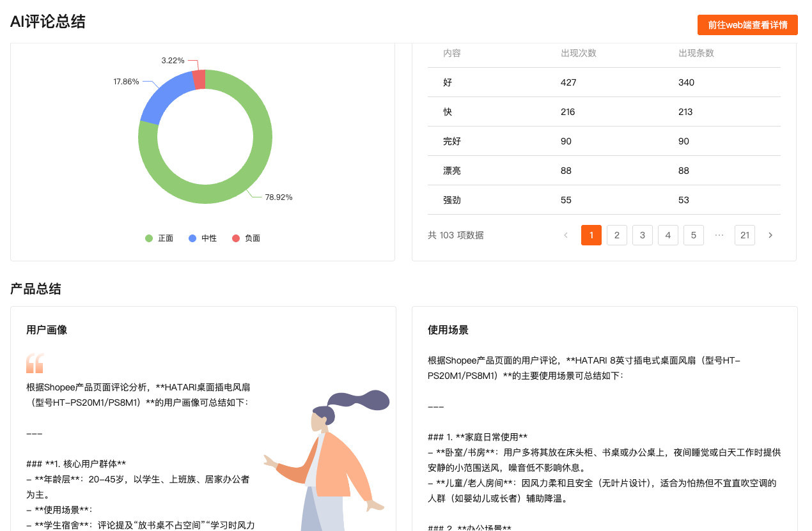Jump to last page 21
The height and width of the screenshot is (531, 812).
(744, 235)
